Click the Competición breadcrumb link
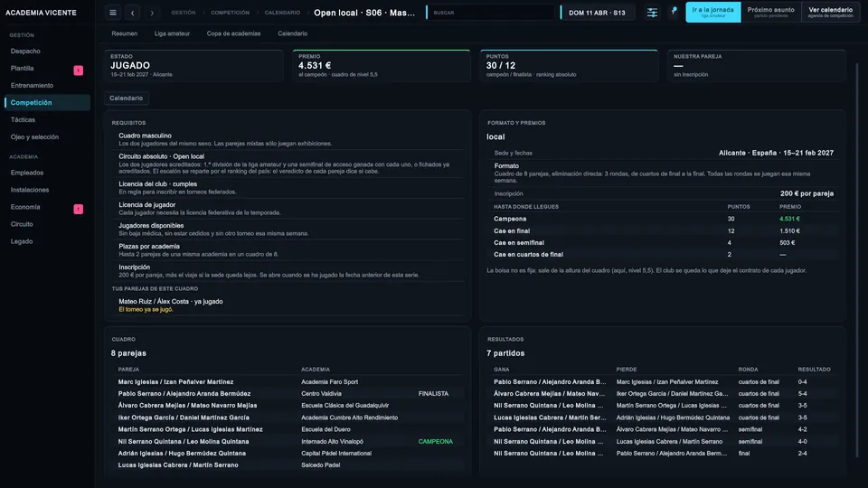Viewport: 868px width, 488px height. click(x=230, y=12)
